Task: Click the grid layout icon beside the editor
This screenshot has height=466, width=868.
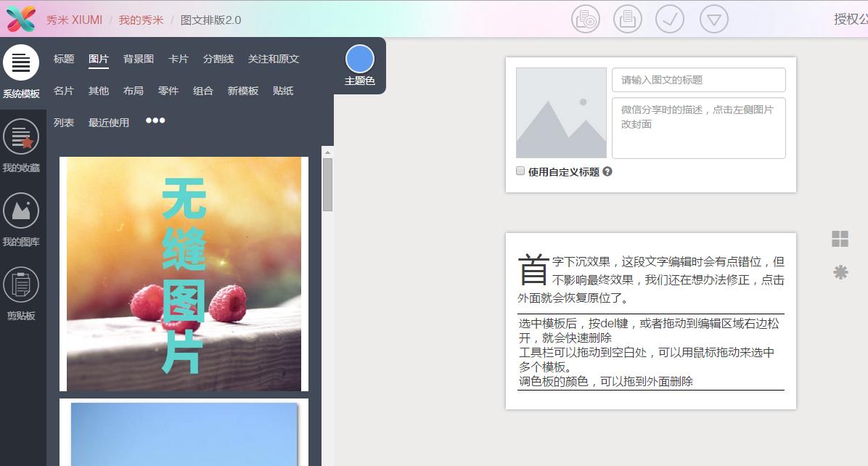Action: click(838, 238)
